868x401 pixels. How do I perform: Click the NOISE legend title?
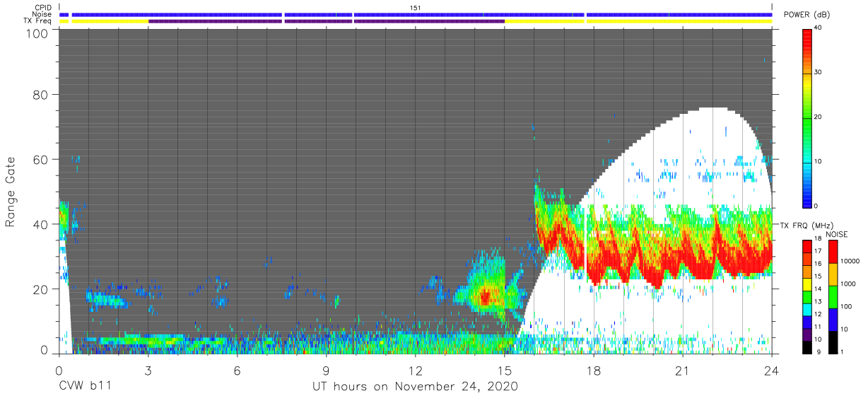[837, 234]
